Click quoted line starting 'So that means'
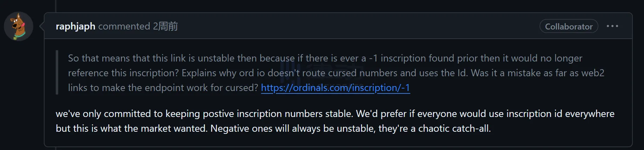This screenshot has width=644, height=150. pyautogui.click(x=325, y=58)
